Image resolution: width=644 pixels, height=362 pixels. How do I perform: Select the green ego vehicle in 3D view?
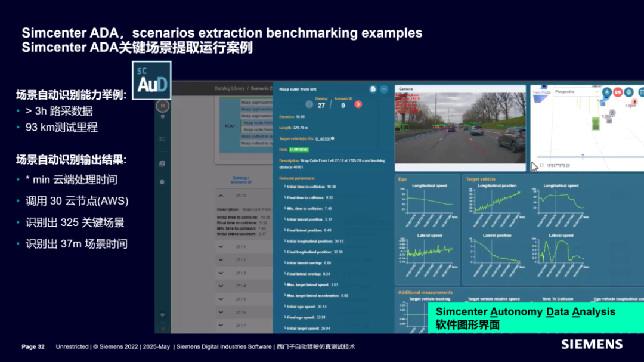596,123
